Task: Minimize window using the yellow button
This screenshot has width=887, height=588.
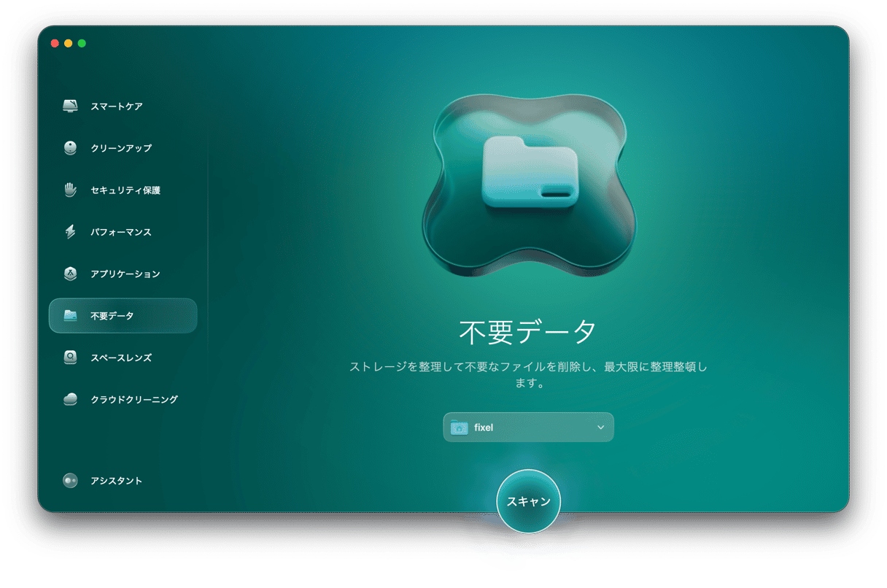Action: (68, 43)
